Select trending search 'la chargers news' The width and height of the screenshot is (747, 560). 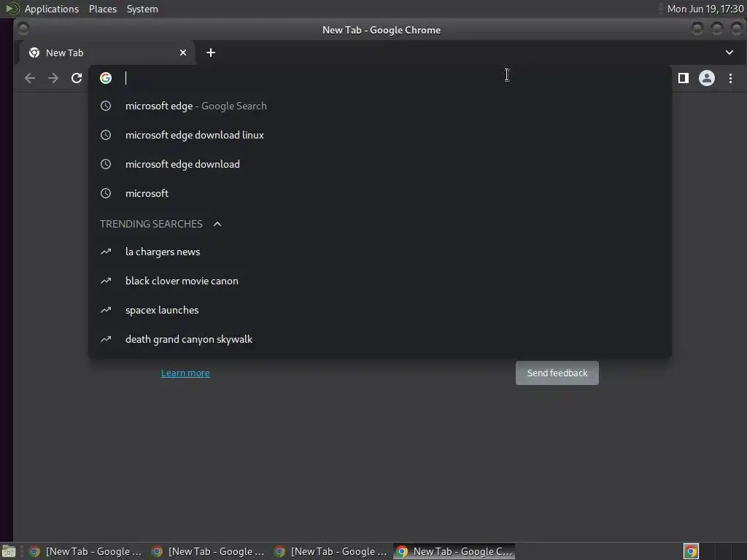pyautogui.click(x=379, y=252)
